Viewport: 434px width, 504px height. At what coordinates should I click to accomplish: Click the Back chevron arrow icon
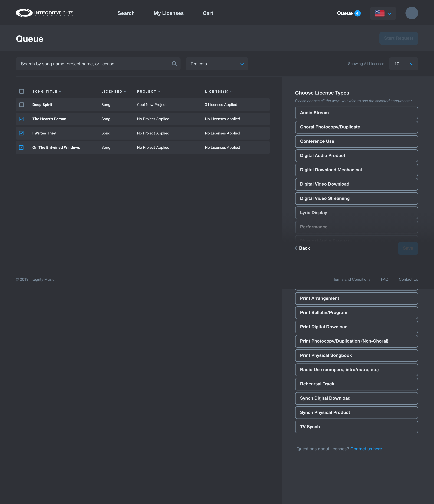[296, 248]
